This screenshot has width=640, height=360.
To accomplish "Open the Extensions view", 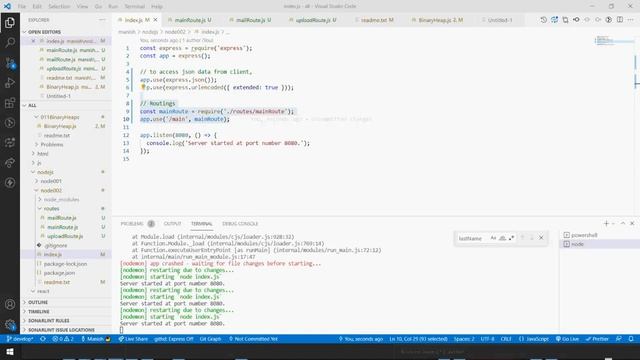I will click(10, 103).
